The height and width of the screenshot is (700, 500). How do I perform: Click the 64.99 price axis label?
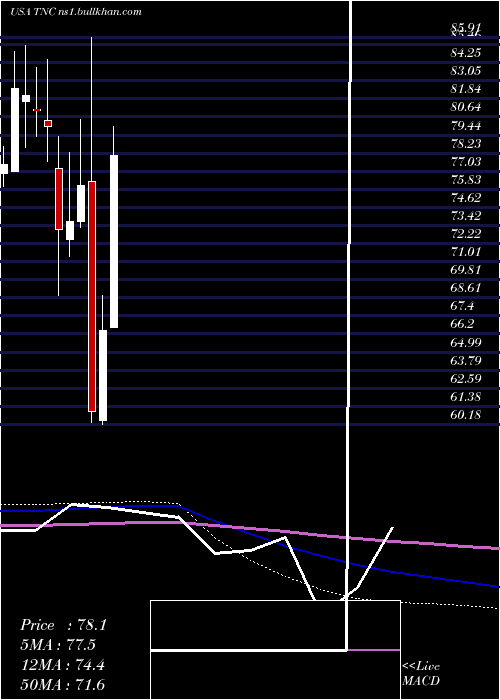(x=466, y=342)
